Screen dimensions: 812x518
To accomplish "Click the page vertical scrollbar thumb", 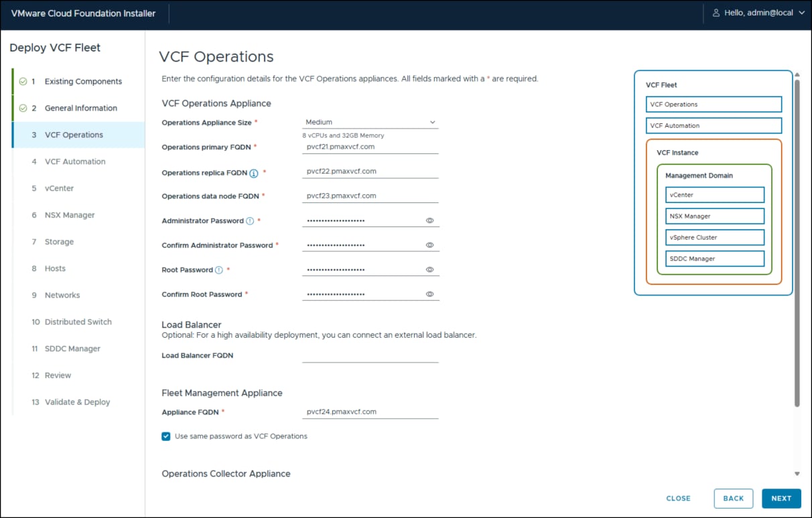I will pos(797,243).
